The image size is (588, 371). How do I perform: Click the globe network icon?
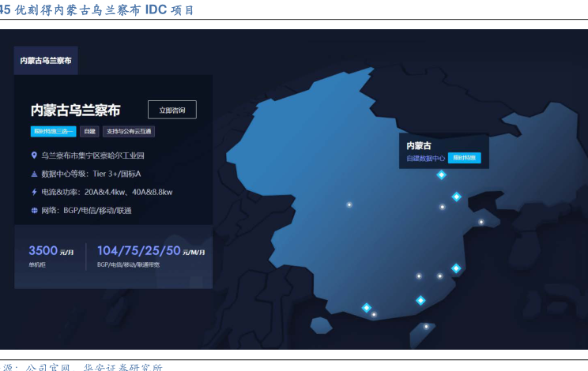[34, 210]
